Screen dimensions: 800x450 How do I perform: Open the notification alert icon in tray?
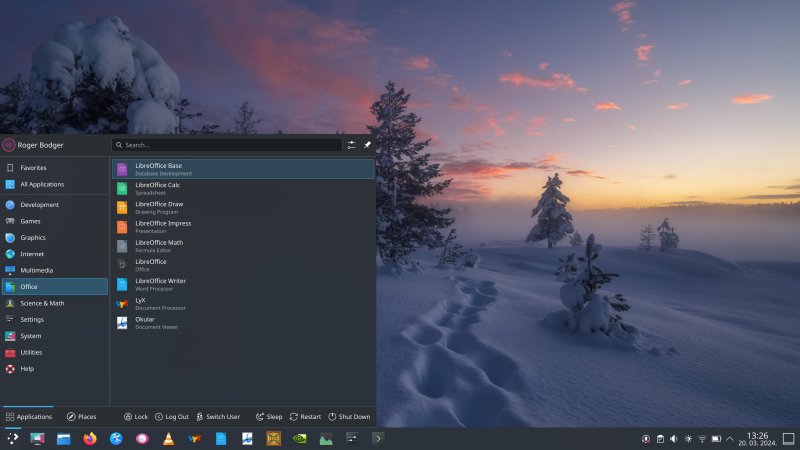[646, 439]
